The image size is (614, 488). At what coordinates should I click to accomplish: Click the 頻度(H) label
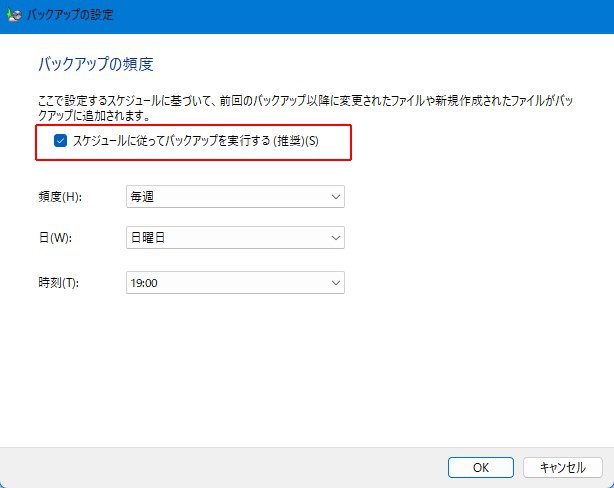point(59,197)
